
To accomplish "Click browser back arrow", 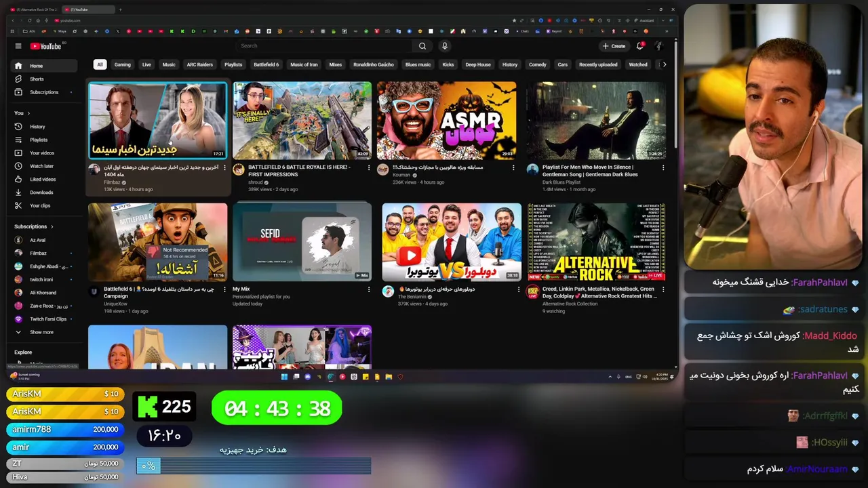I will pos(14,20).
